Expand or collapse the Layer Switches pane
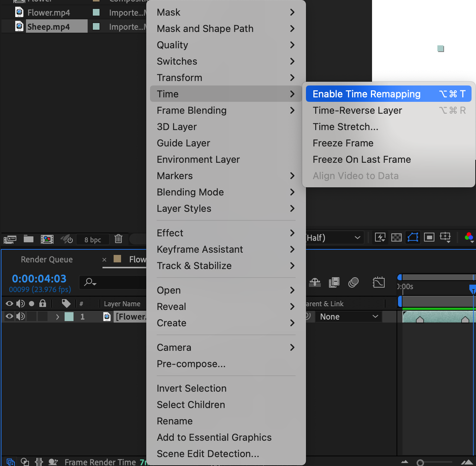 [x=10, y=462]
